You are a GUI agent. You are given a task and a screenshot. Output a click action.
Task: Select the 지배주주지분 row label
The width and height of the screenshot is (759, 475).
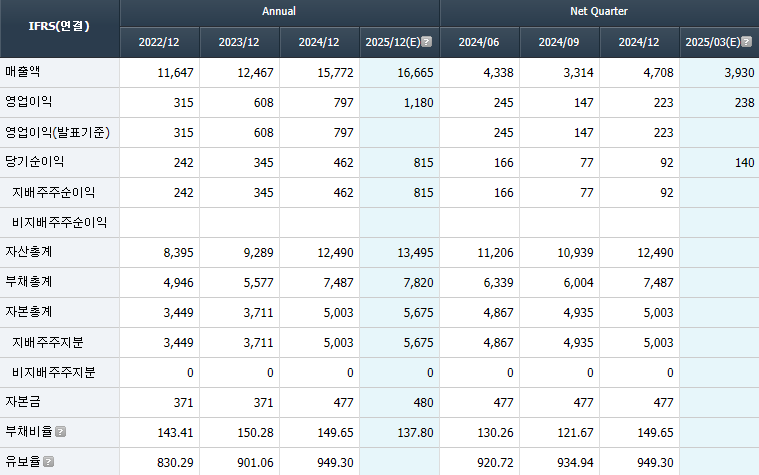47,342
